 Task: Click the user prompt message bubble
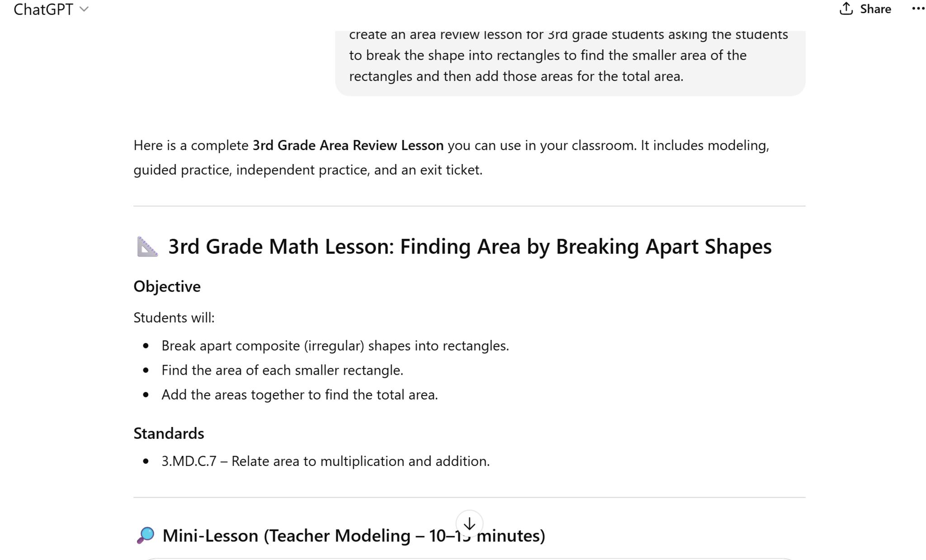pos(570,56)
